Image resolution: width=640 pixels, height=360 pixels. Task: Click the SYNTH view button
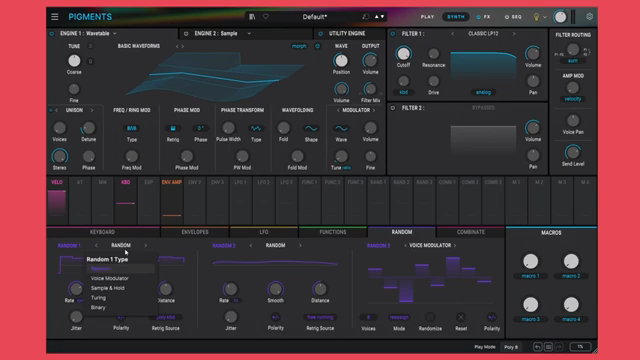456,17
